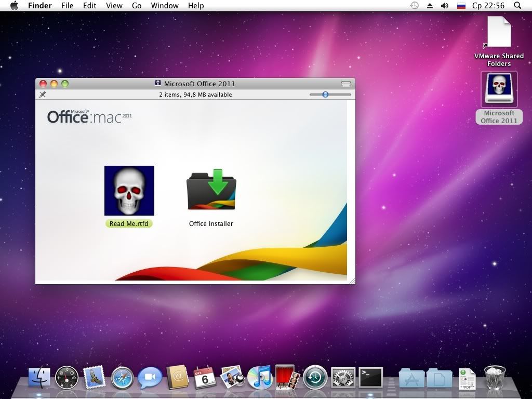
Task: Open the File menu
Action: tap(67, 5)
